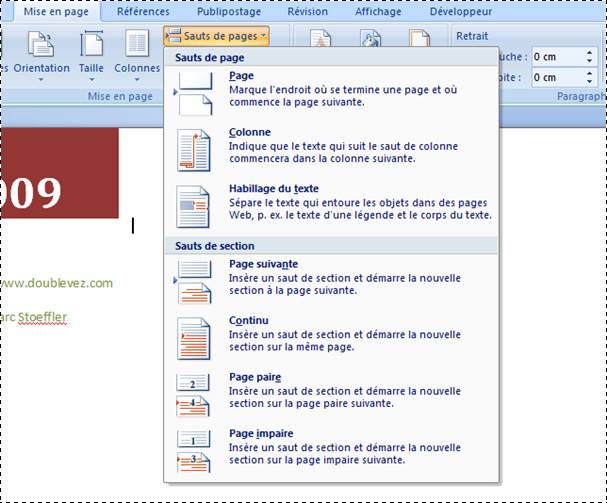This screenshot has width=607, height=503.
Task: Insert a Page suivante section break
Action: (331, 282)
